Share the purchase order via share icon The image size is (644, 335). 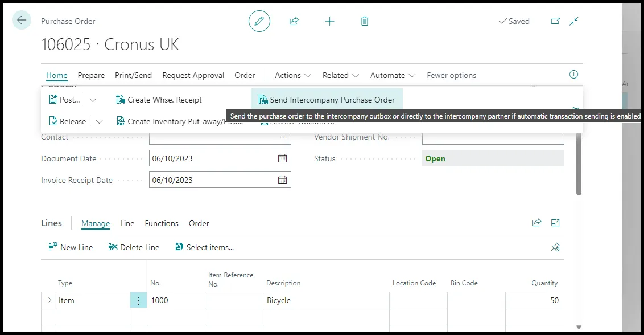(294, 21)
